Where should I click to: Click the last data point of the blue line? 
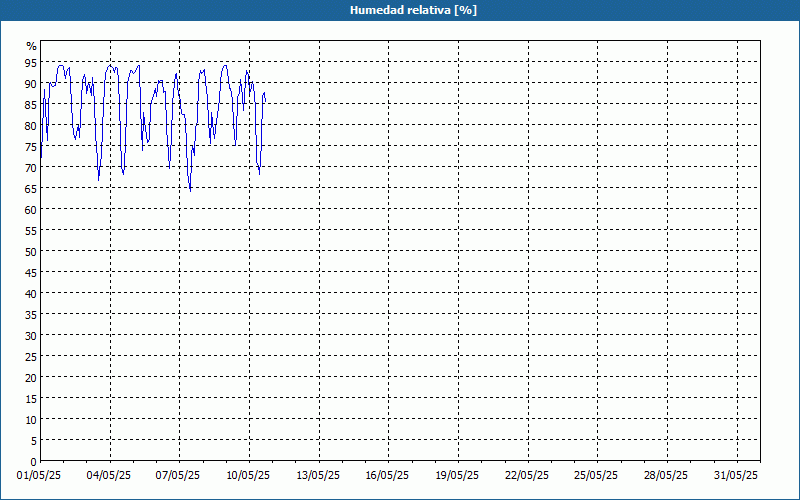(x=265, y=101)
